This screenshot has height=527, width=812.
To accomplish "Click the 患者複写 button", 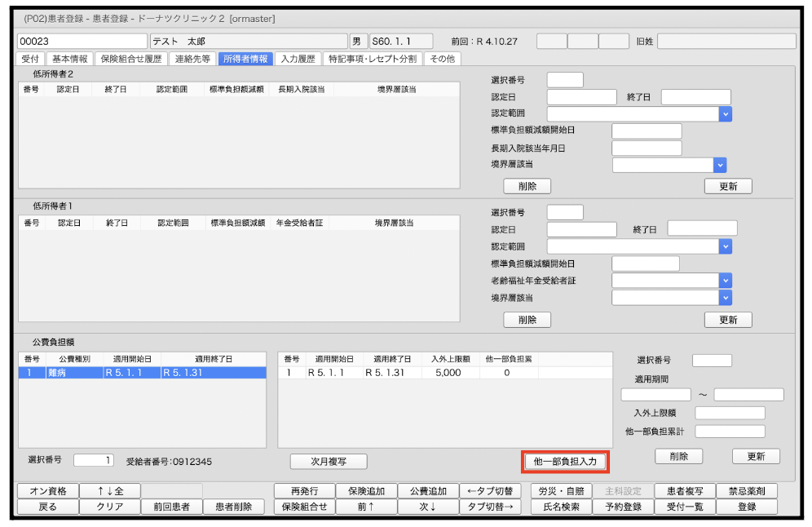I will point(685,491).
